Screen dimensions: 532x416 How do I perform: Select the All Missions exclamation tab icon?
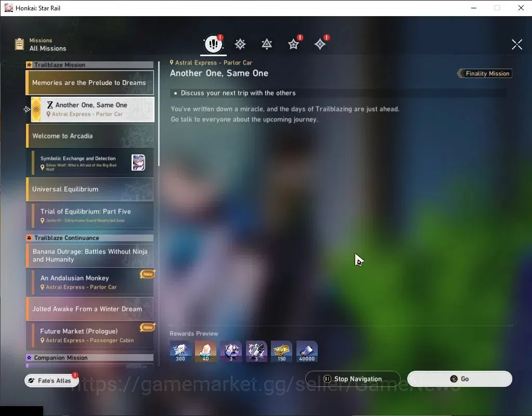click(x=213, y=44)
